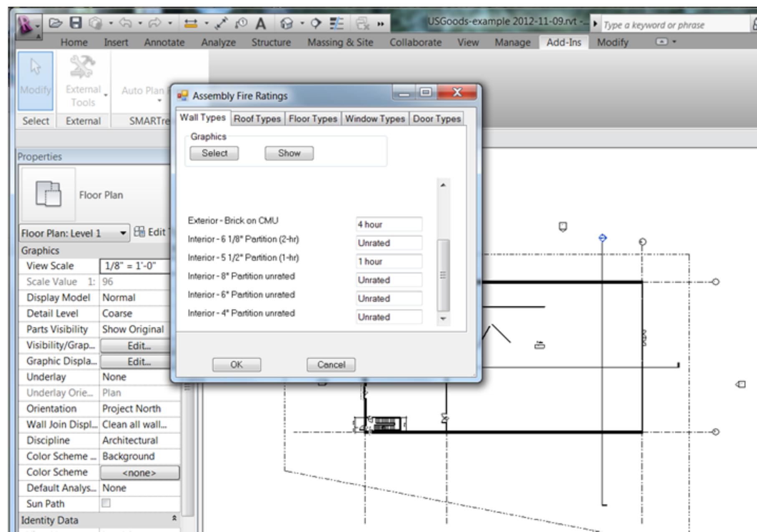
Task: Expand the External Tools dropdown arrow
Action: click(x=106, y=96)
